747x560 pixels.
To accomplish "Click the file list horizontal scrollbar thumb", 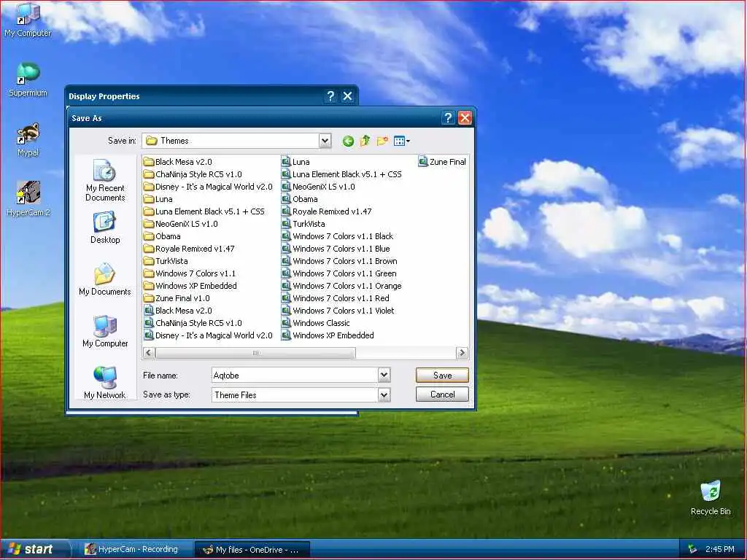I will [255, 353].
